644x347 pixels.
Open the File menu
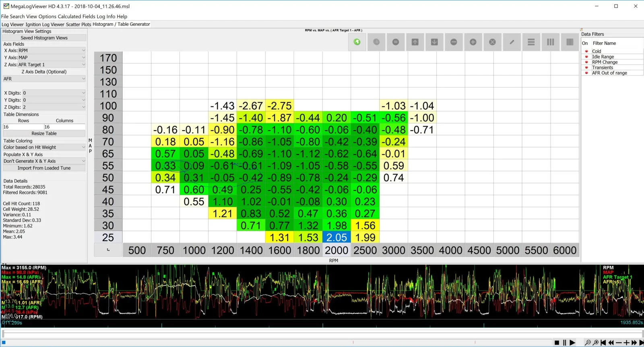[5, 17]
